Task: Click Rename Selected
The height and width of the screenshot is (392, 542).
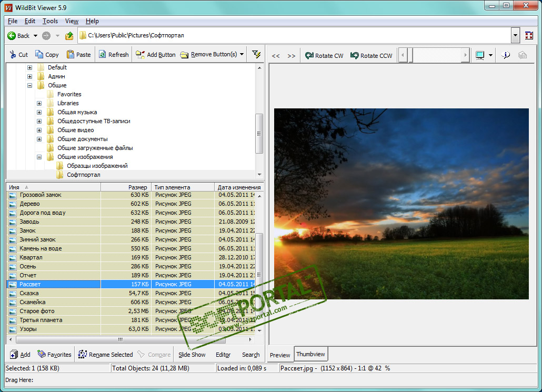Action: [105, 355]
